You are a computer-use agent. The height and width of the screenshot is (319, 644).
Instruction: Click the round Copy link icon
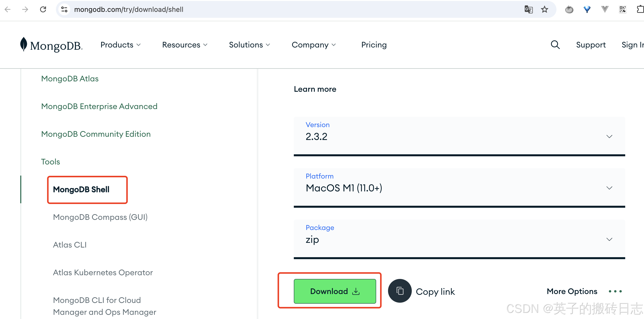point(399,291)
